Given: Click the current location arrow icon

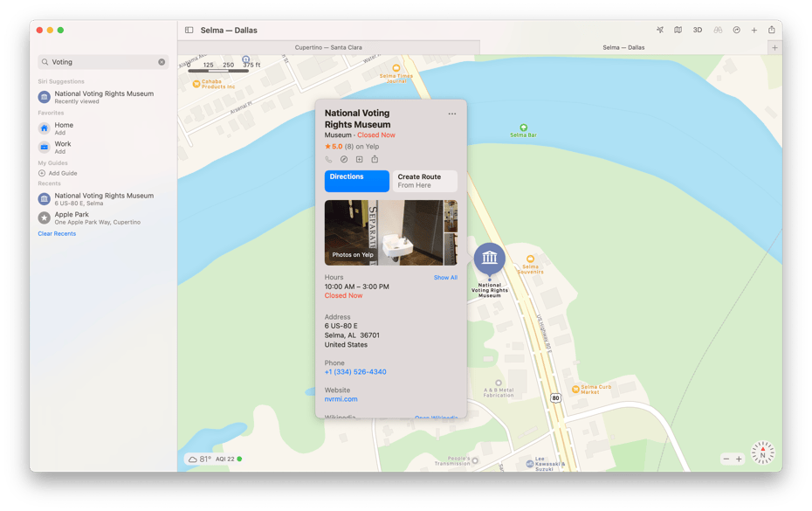Looking at the screenshot, I should coord(660,30).
